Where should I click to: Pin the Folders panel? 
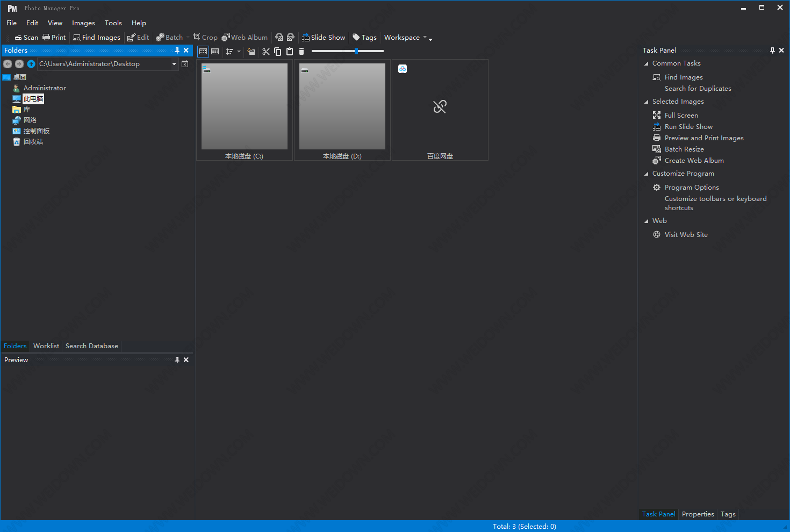click(x=177, y=51)
